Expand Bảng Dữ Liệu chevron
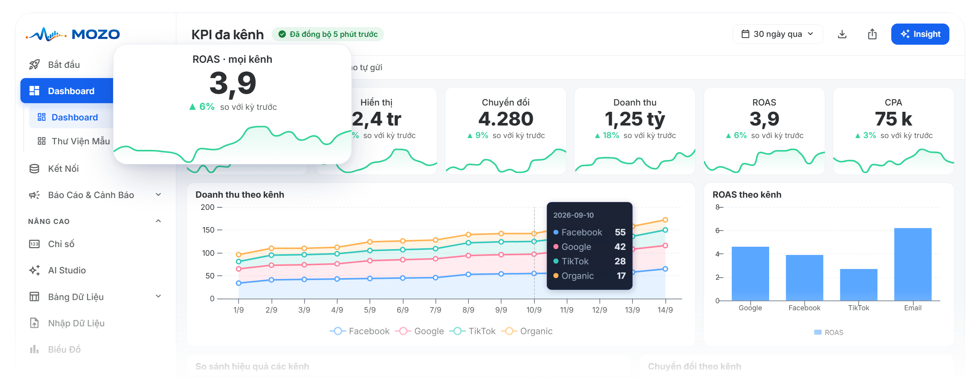980x384 pixels. [x=158, y=296]
